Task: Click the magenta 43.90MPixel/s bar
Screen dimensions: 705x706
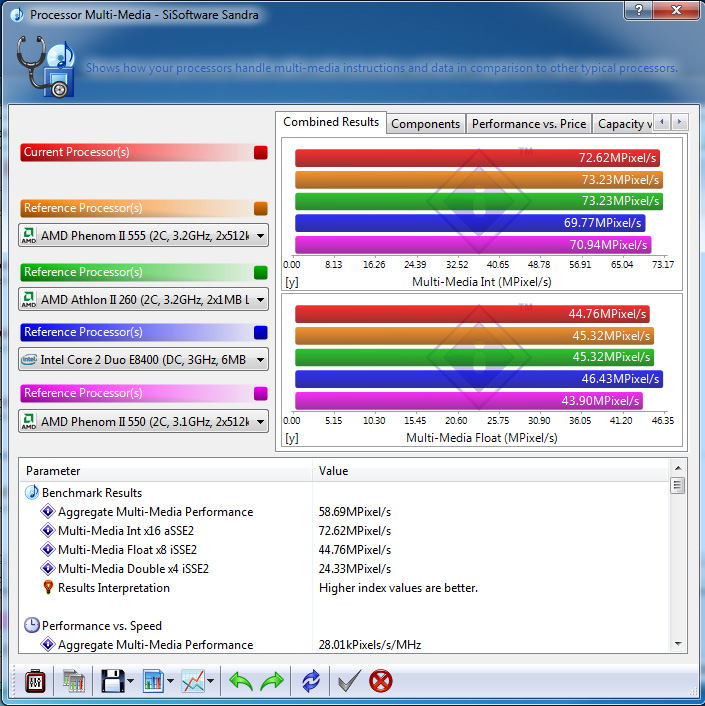Action: tap(469, 401)
